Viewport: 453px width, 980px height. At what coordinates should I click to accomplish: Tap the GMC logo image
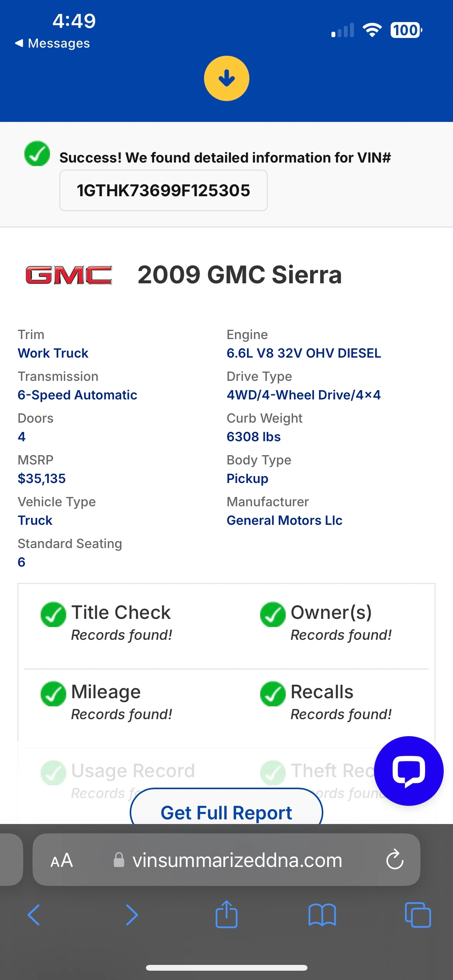[x=69, y=275]
